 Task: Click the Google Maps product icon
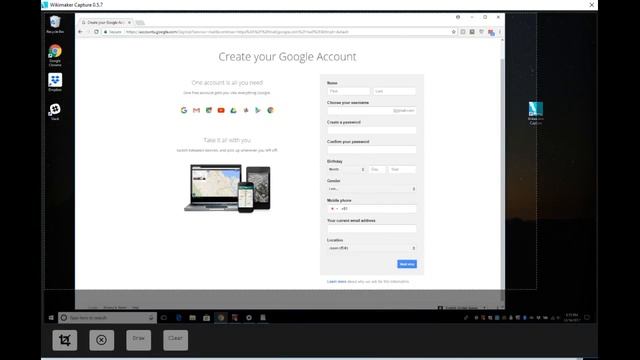point(209,110)
